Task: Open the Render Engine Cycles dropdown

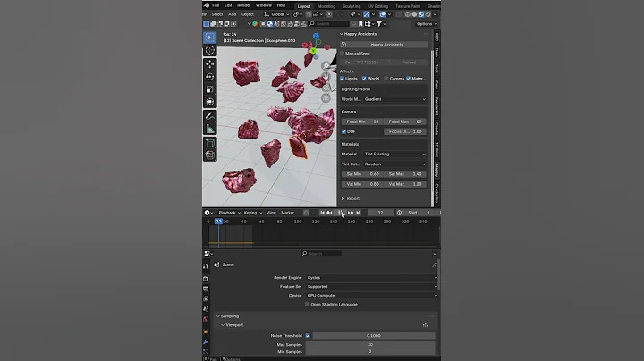Action: (372, 278)
